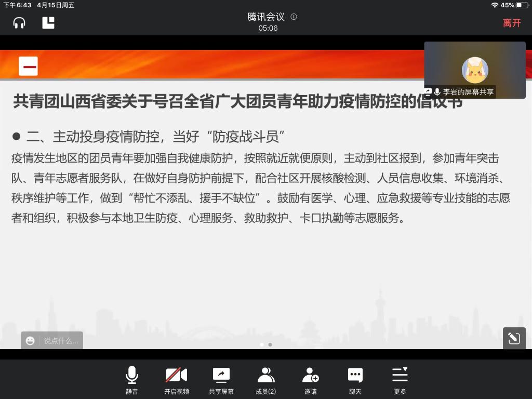Screen dimensions: 532x399
Task: Tap the red dash slide section icon
Action: coord(29,66)
